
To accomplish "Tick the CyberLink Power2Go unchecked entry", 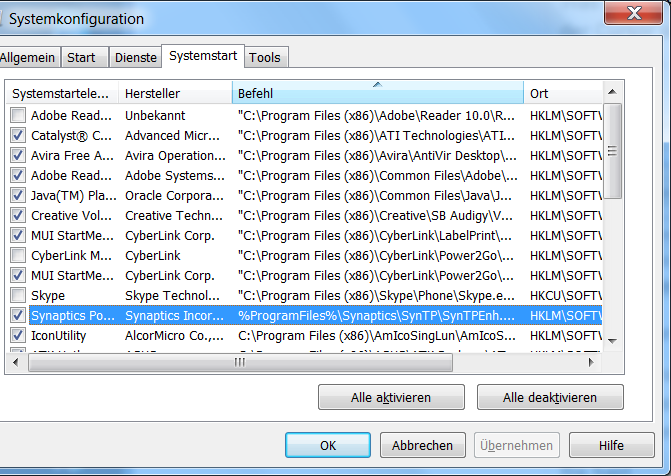I will coord(18,255).
